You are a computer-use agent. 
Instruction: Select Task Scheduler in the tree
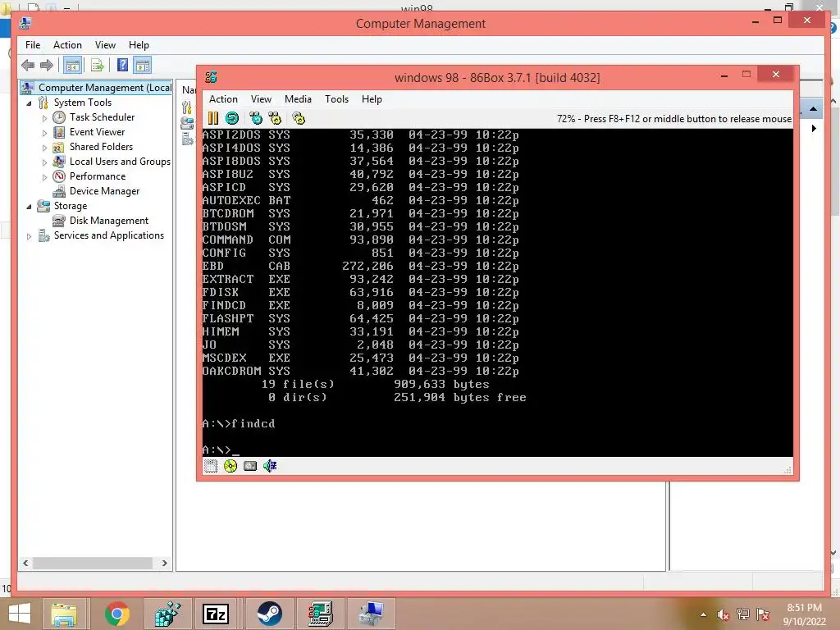(x=102, y=116)
